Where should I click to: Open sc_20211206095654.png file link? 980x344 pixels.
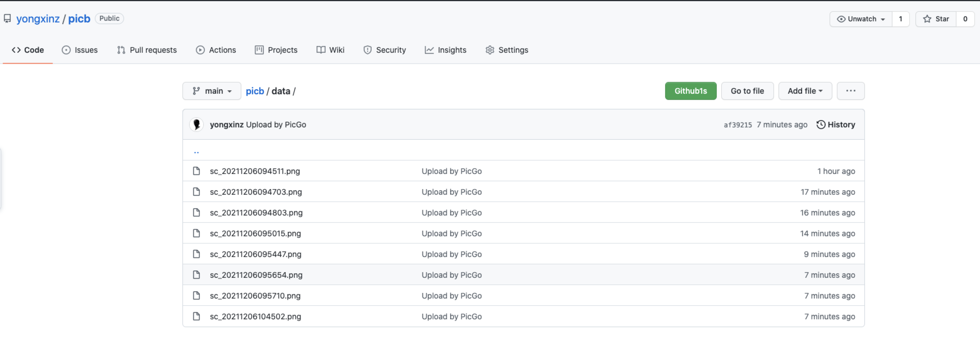click(256, 275)
